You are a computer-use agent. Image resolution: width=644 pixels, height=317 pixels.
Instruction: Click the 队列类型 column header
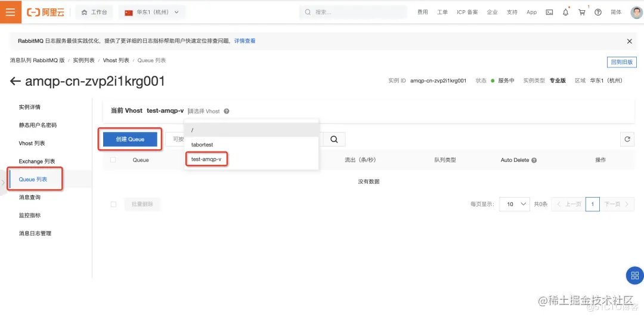click(x=445, y=160)
